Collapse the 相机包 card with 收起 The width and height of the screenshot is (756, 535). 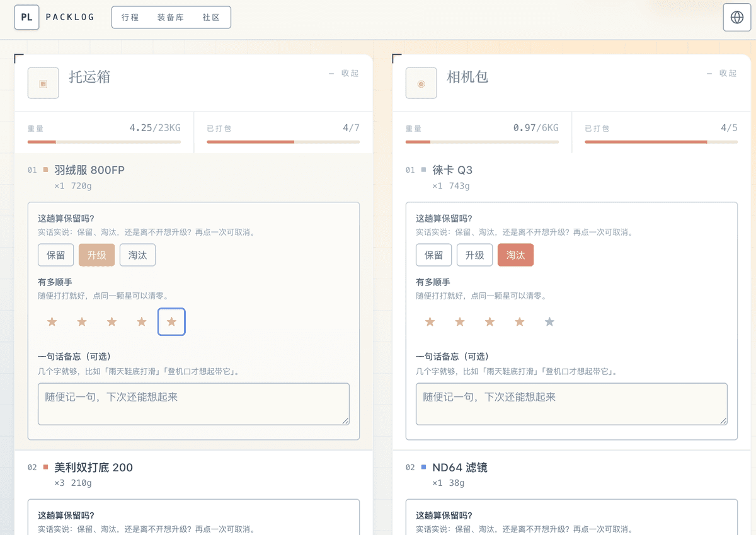click(722, 74)
